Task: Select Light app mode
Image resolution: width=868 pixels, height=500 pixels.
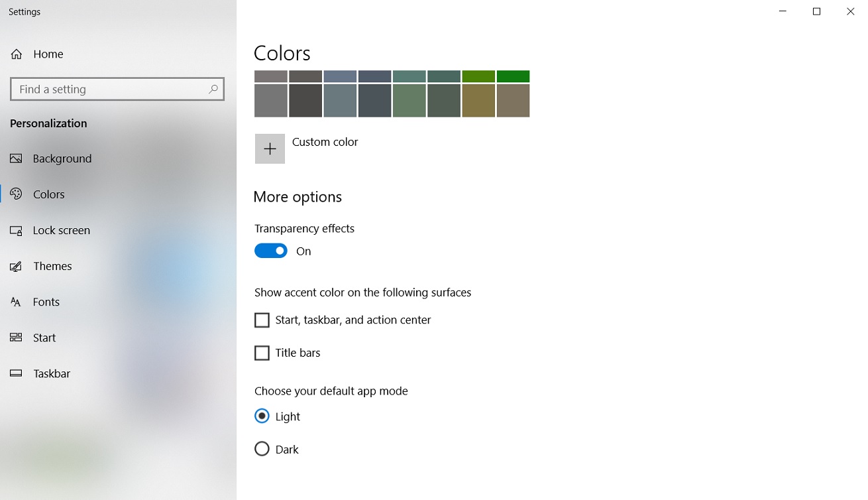Action: [x=262, y=416]
